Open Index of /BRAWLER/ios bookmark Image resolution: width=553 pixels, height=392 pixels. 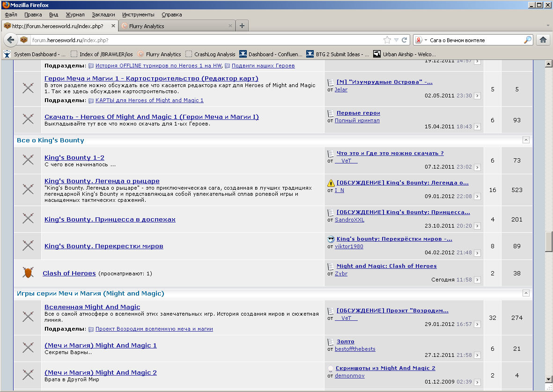[102, 54]
